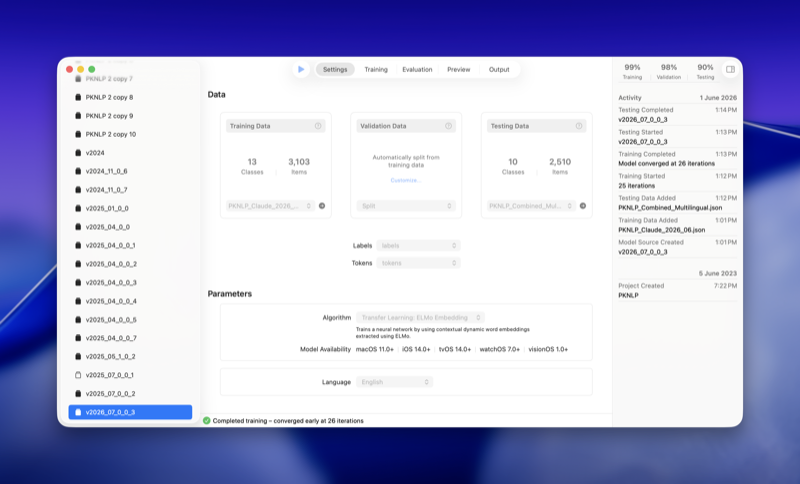Screen dimensions: 800x484
Task: Click the macOS 11.0+ availability label
Action: 374,349
